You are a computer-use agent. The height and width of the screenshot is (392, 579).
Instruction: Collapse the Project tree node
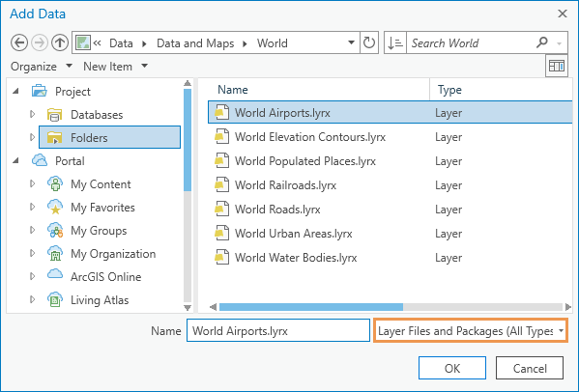coord(15,91)
